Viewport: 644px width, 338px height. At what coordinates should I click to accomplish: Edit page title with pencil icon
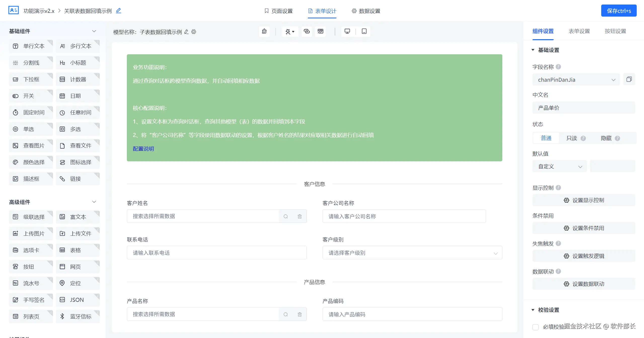119,11
